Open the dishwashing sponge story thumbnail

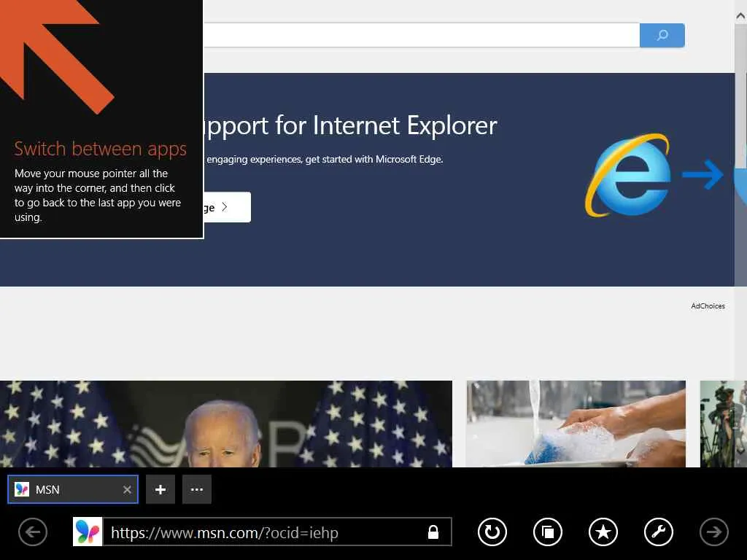coord(576,424)
